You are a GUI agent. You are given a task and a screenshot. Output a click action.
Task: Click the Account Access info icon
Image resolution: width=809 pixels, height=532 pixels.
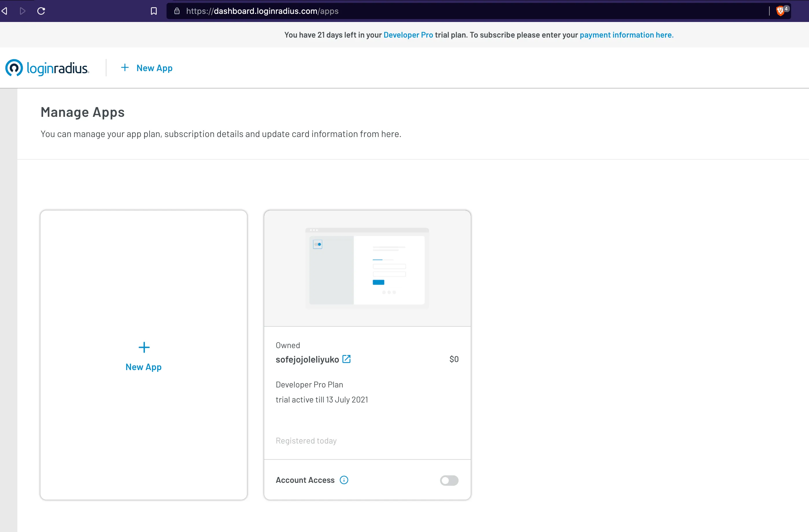click(344, 480)
